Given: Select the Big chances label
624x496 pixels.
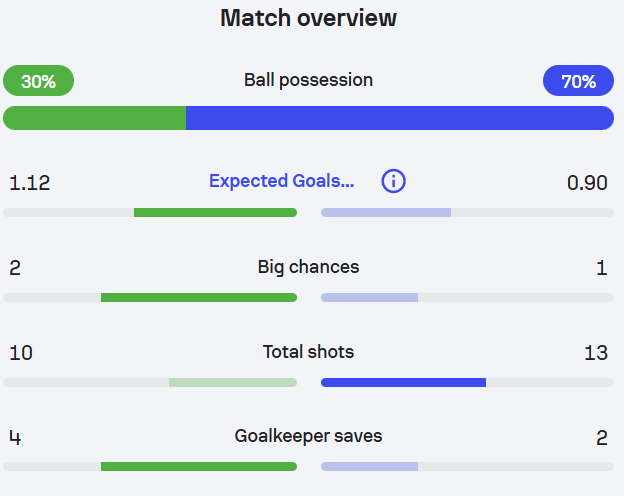Looking at the screenshot, I should click(x=308, y=267).
